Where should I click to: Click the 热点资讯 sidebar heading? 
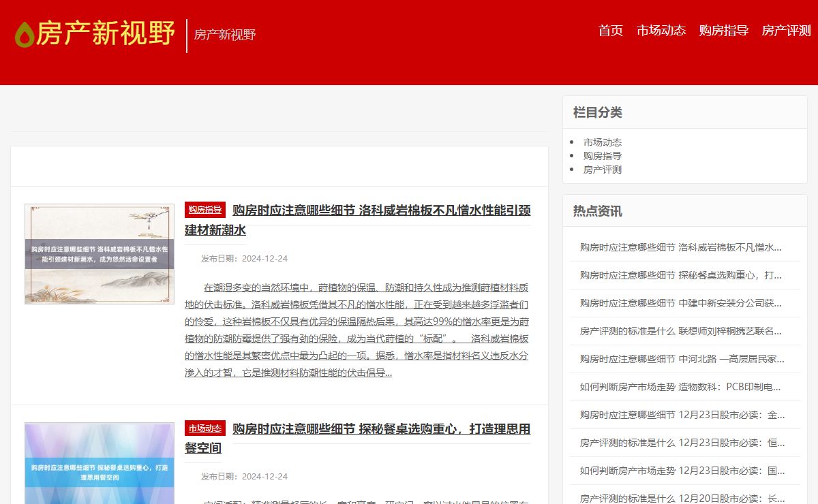click(598, 211)
